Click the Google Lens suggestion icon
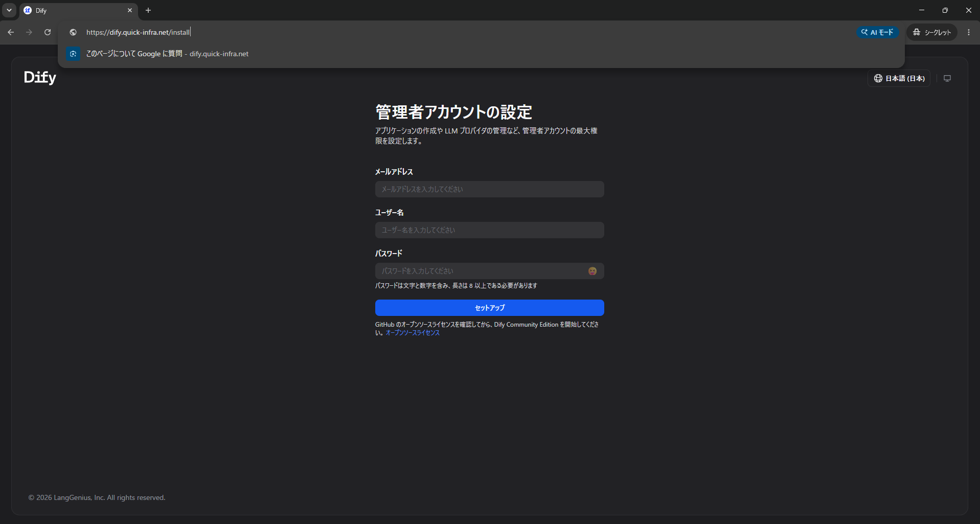980x524 pixels. coord(73,54)
